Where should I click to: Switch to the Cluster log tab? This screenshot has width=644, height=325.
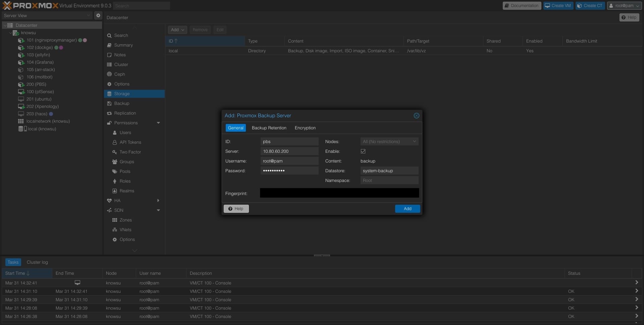pos(37,262)
